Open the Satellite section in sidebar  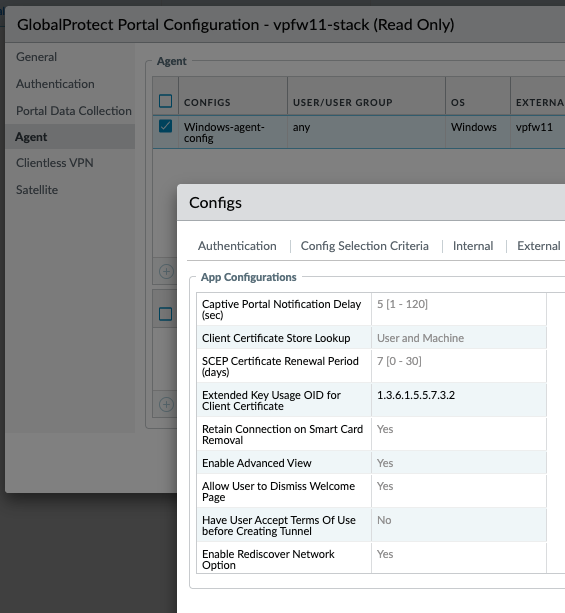point(37,190)
